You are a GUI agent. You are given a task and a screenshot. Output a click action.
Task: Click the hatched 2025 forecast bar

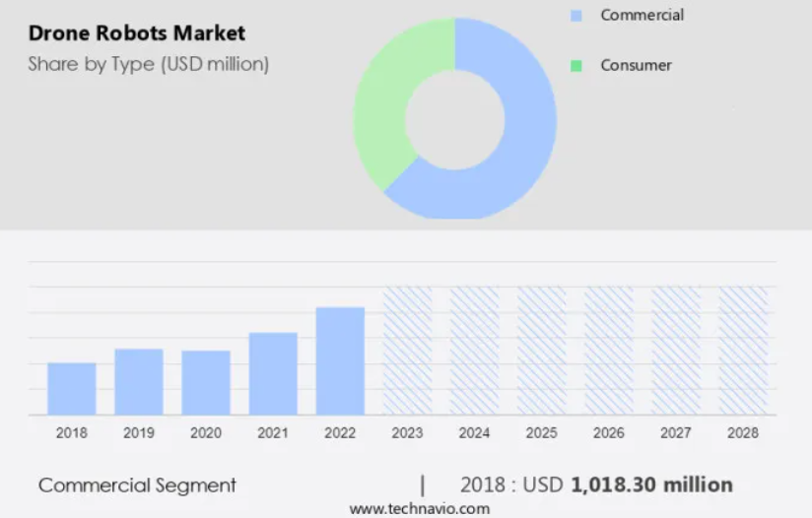pyautogui.click(x=542, y=351)
